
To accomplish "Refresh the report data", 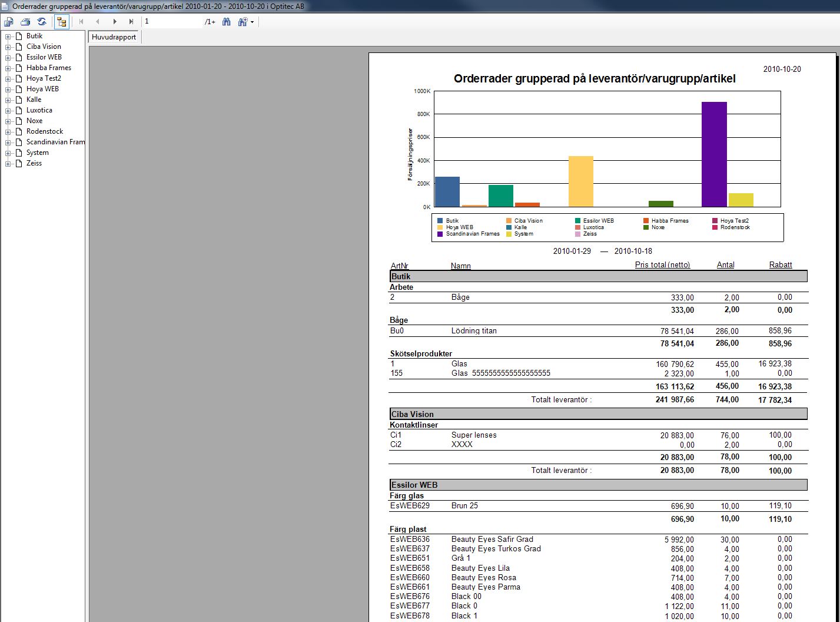I will click(42, 22).
